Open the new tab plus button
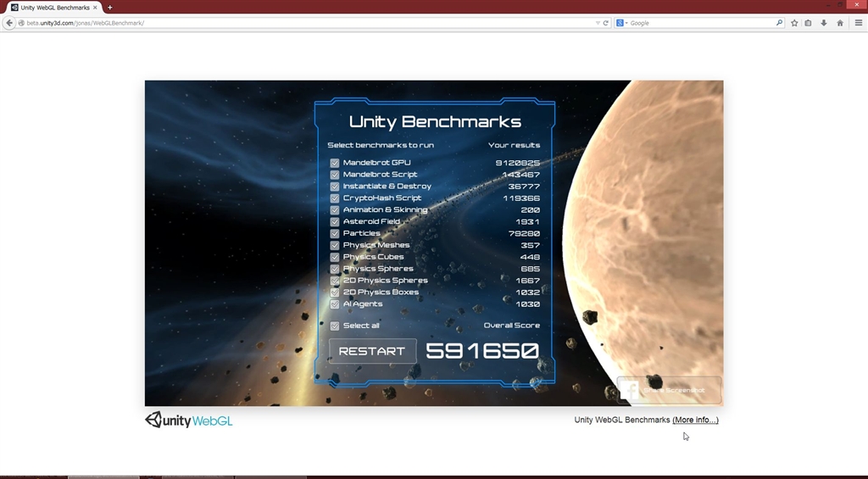 coord(109,7)
